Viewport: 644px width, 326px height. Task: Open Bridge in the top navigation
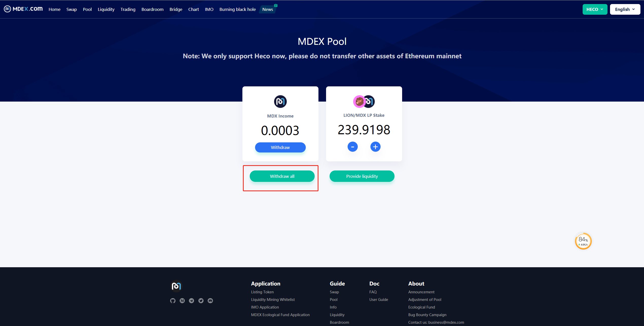pos(176,9)
